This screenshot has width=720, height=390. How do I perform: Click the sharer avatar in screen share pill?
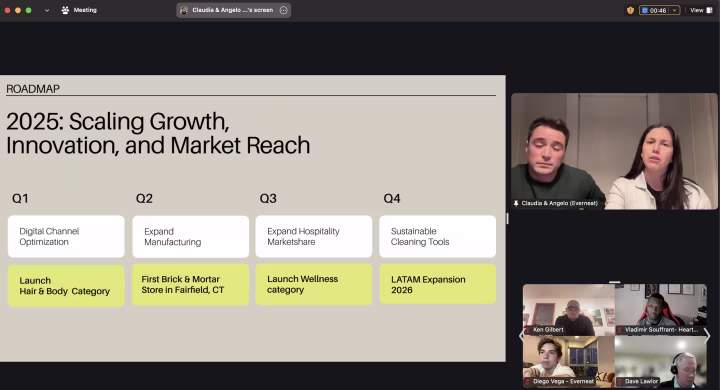(184, 10)
